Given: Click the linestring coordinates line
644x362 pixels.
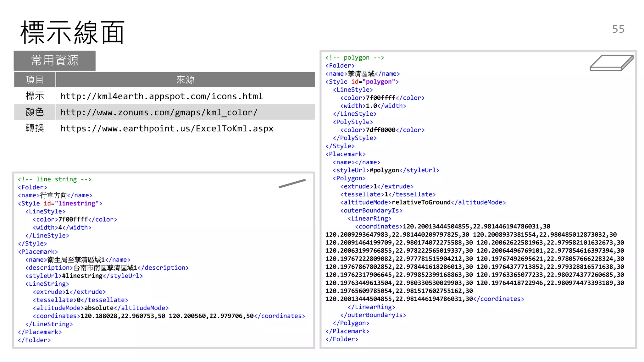Looking at the screenshot, I should (169, 316).
